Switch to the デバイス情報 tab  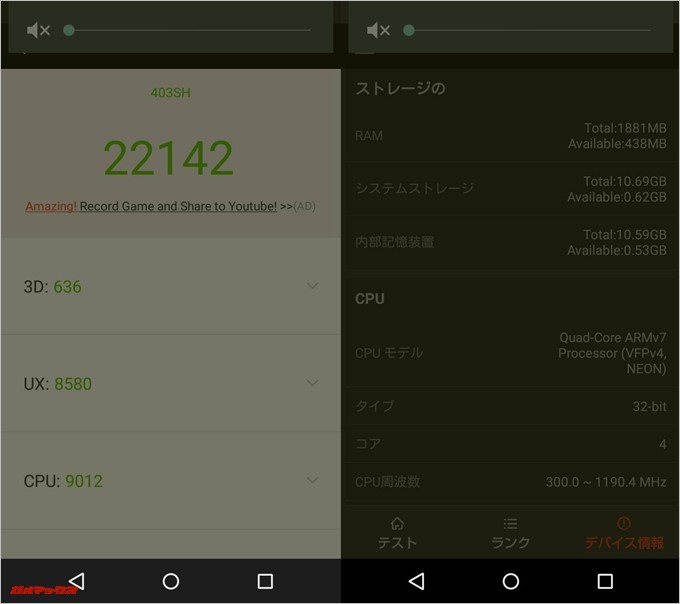tap(624, 533)
